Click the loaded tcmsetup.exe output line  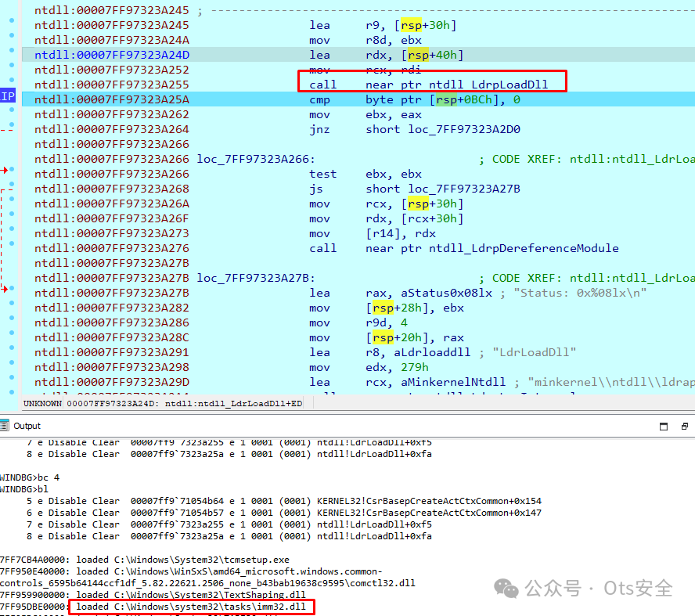coord(145,560)
